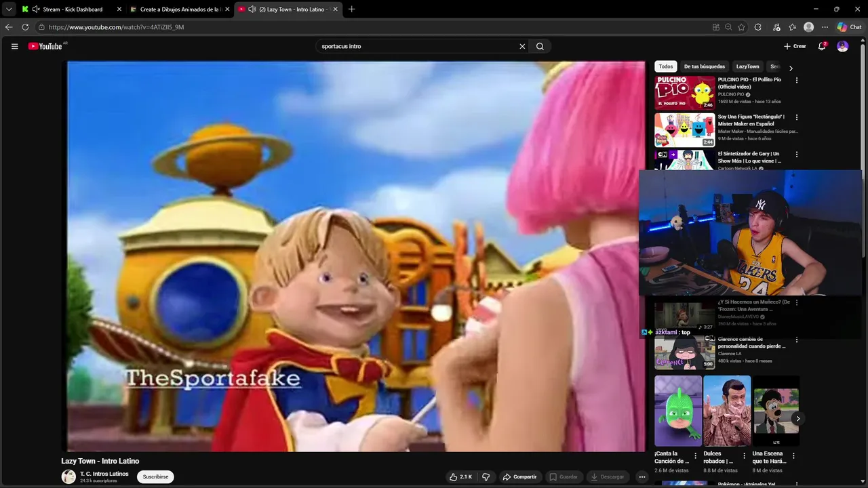
Task: Open browser extensions menu
Action: pyautogui.click(x=758, y=27)
